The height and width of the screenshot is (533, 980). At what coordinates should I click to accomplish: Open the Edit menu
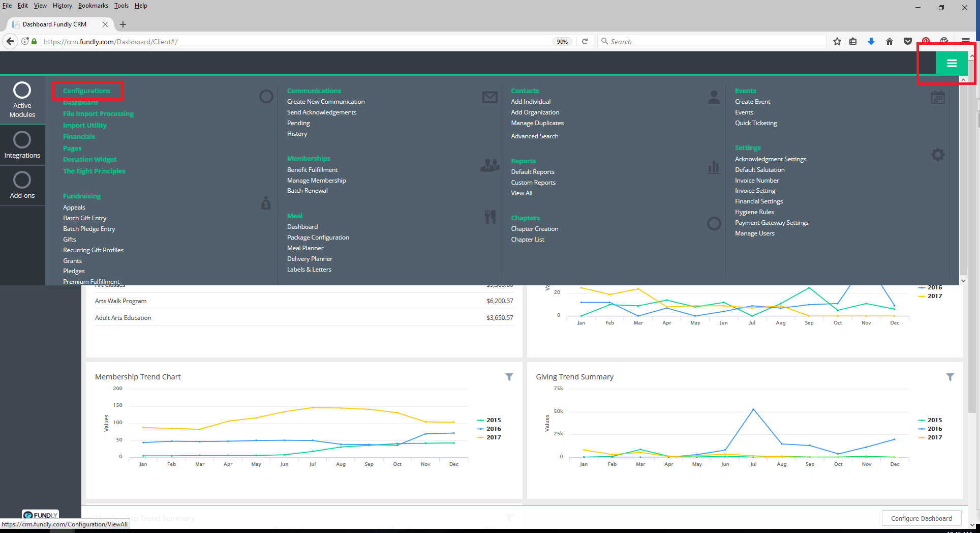23,6
